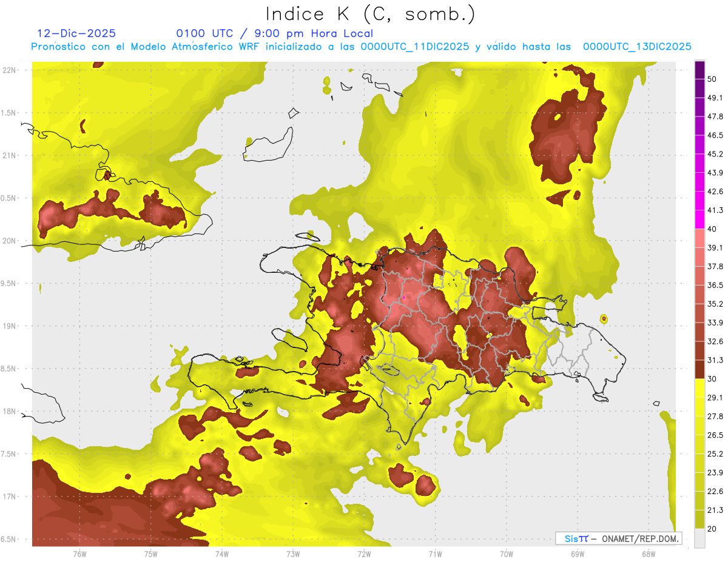
Task: Click the 'Pronostico con el Modelo Atmosferico WRF' subtitle line
Action: pos(361,47)
